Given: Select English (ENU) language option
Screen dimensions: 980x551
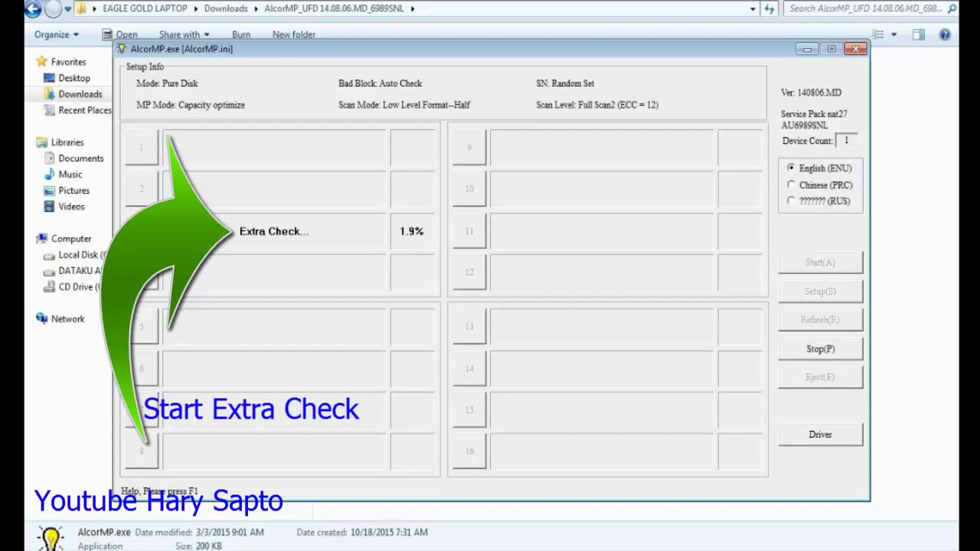Looking at the screenshot, I should (x=818, y=168).
